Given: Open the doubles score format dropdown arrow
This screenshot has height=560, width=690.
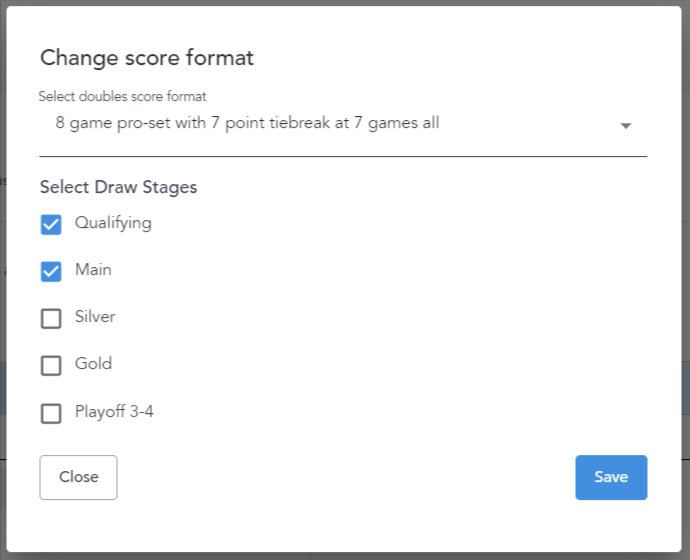Looking at the screenshot, I should (626, 126).
